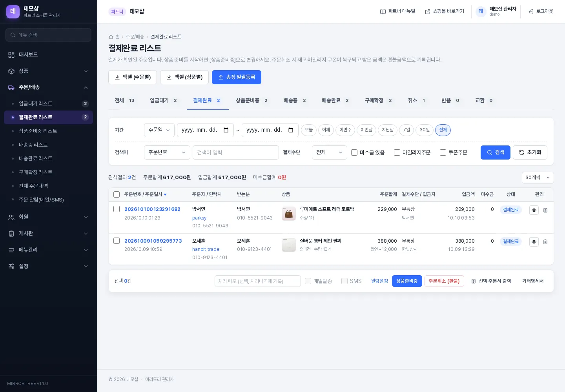
Task: Click the 처리 메모 input field
Action: pos(258,281)
